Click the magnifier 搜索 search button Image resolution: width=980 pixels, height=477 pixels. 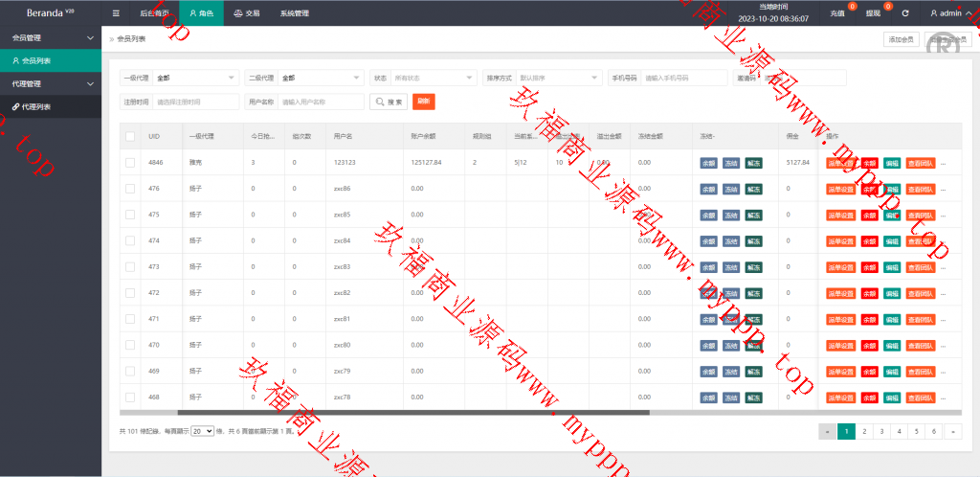point(389,102)
